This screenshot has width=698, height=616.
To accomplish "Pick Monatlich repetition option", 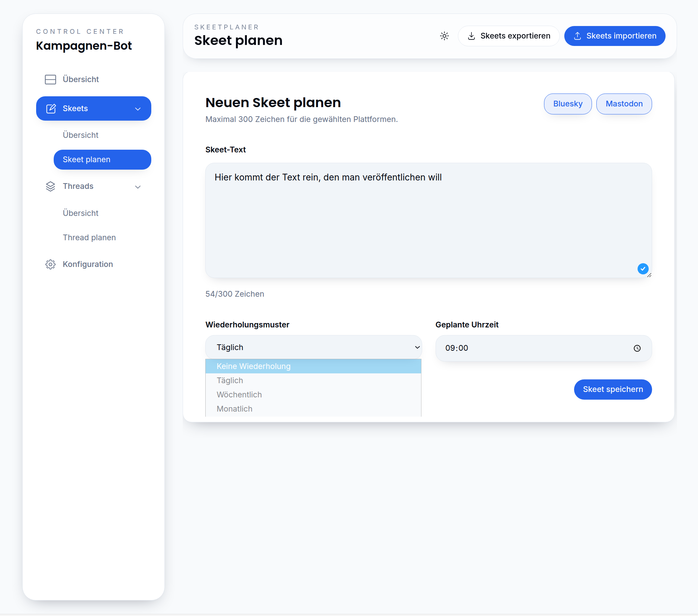I will pyautogui.click(x=234, y=409).
